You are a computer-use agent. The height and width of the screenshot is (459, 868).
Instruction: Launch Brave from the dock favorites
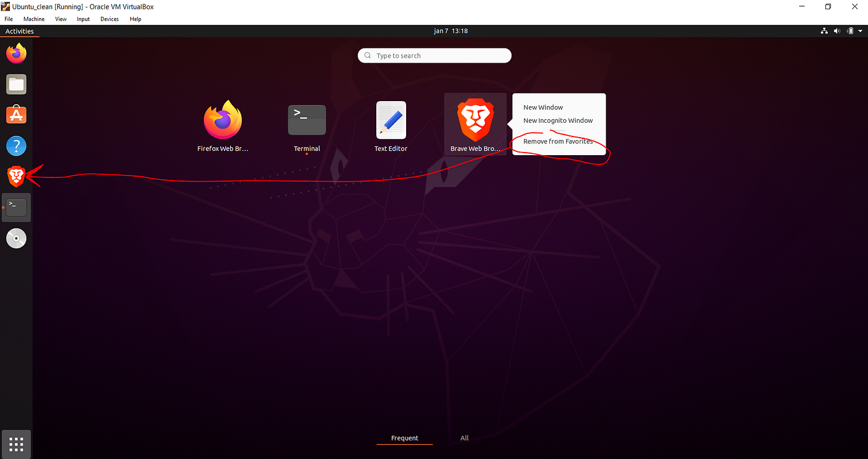[x=17, y=177]
